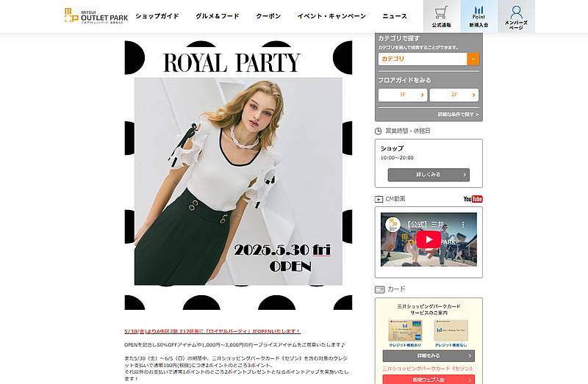
Task: Open ニュース menu
Action: 395,16
